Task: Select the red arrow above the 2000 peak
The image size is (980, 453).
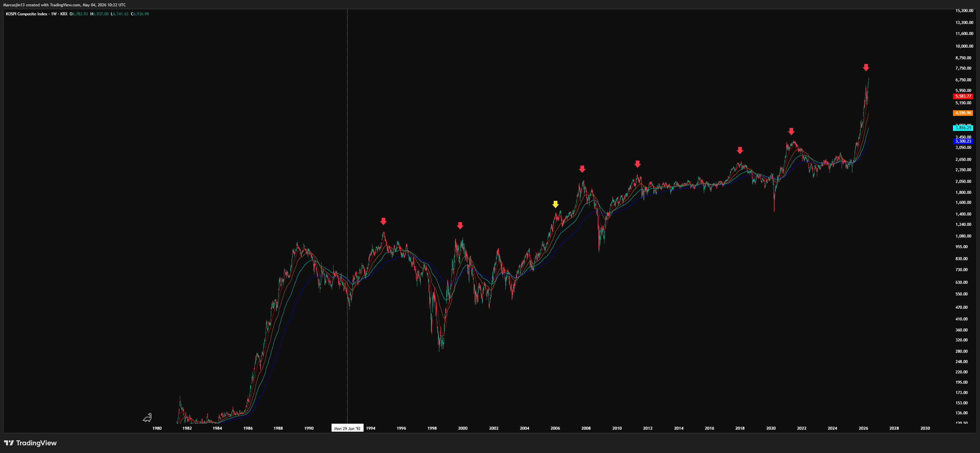Action: [x=460, y=226]
